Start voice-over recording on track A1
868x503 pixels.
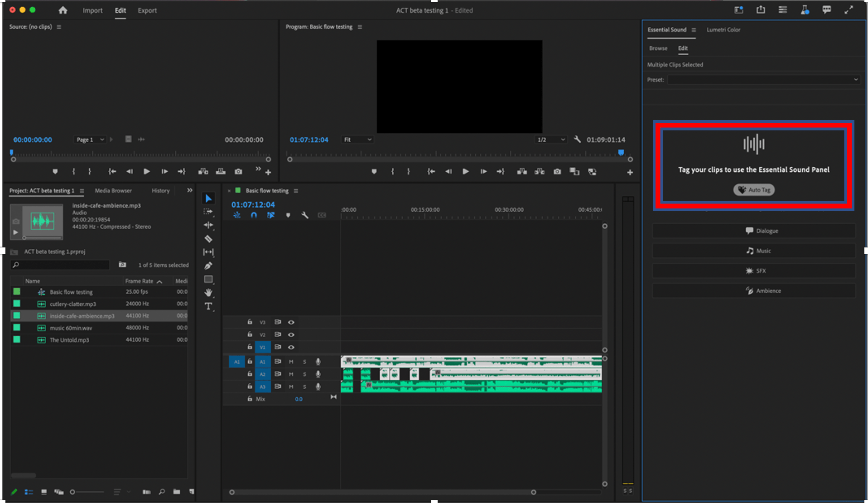pos(318,361)
